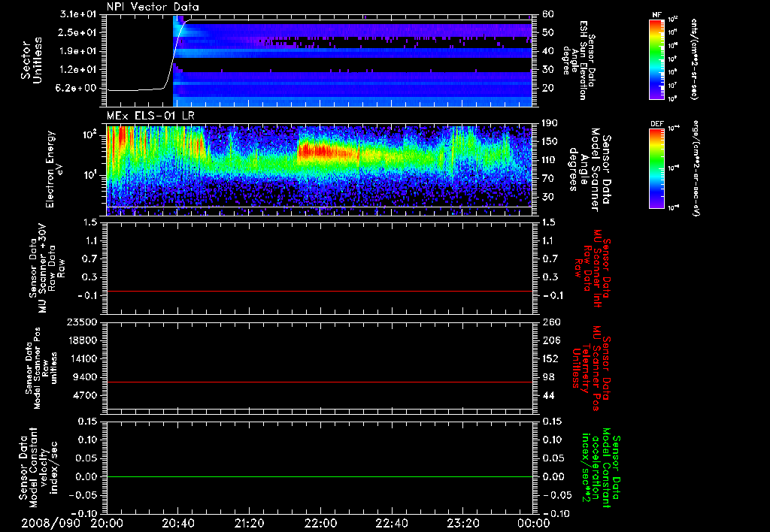The width and height of the screenshot is (770, 532).
Task: Click the 00:00 time tick label
Action: (x=534, y=524)
